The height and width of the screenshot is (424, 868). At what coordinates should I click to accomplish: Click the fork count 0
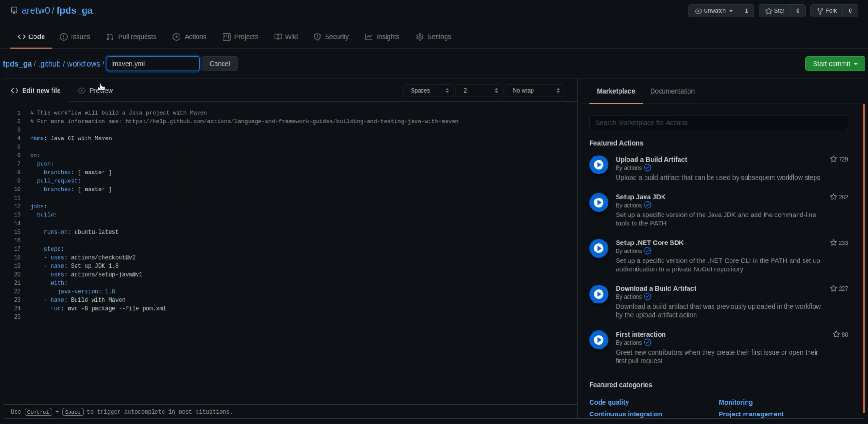click(x=851, y=11)
